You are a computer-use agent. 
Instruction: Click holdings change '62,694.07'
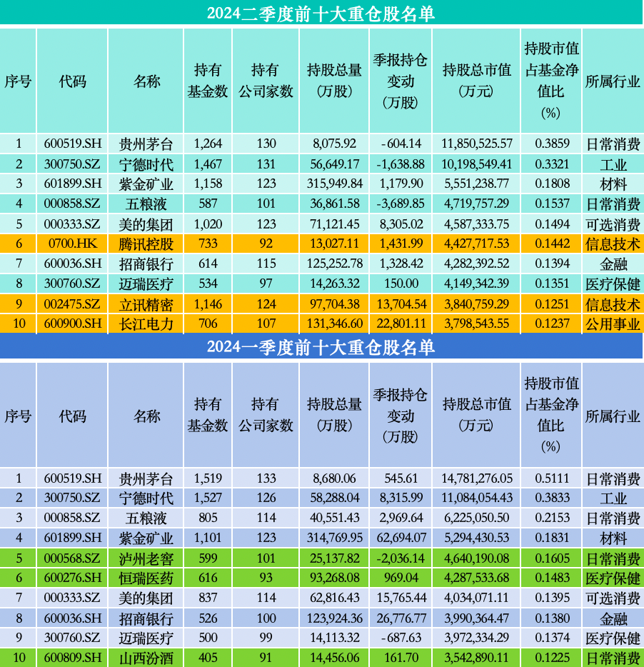click(401, 538)
